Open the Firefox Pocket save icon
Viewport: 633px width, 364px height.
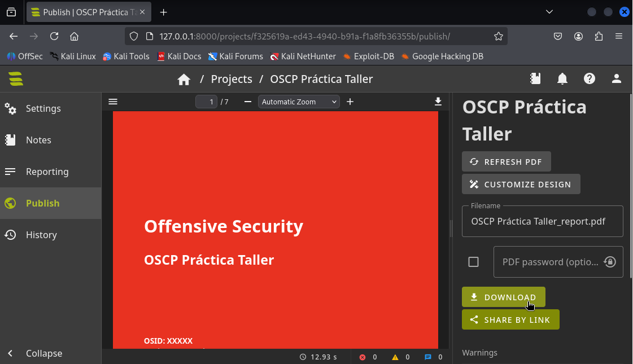[558, 36]
